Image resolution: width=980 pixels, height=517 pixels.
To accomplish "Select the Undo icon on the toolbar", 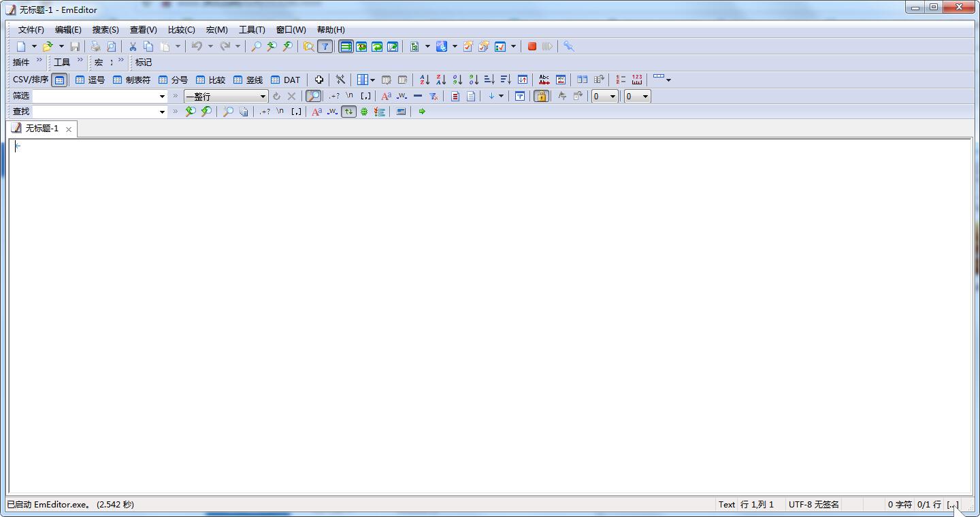I will pyautogui.click(x=197, y=46).
